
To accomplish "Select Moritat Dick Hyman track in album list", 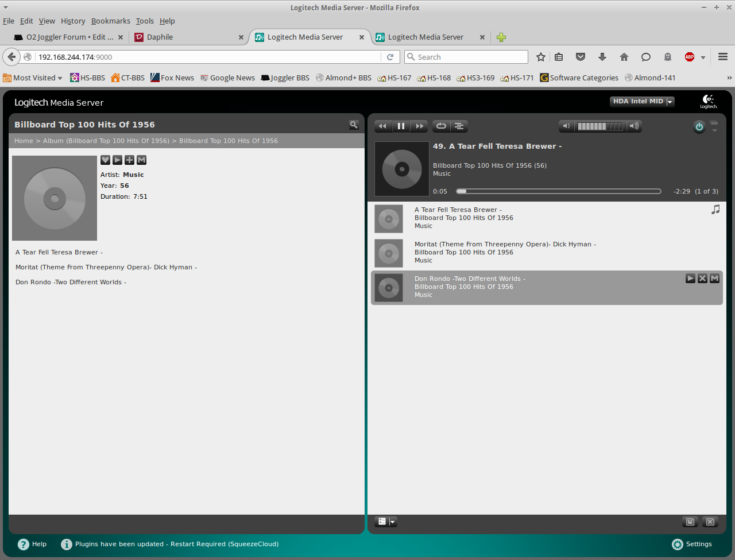I will pos(106,267).
